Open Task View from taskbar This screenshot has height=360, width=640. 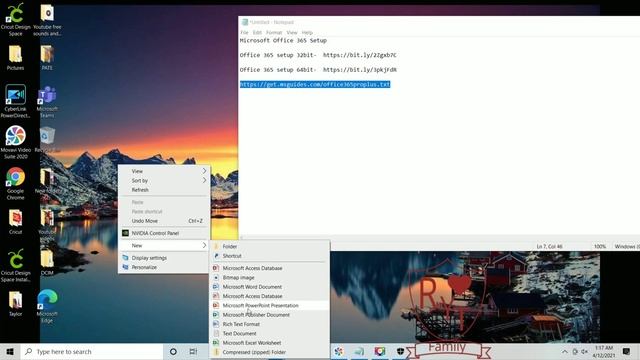tap(193, 351)
